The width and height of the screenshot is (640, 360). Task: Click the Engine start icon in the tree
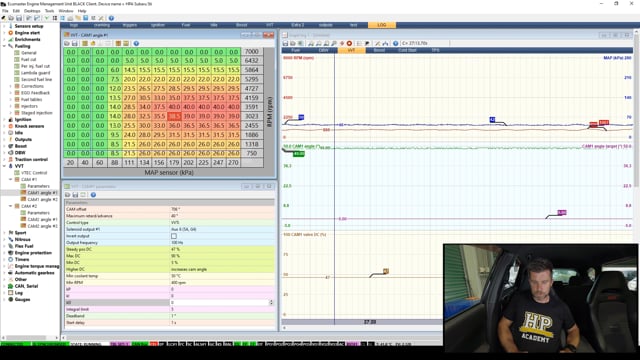click(11, 33)
